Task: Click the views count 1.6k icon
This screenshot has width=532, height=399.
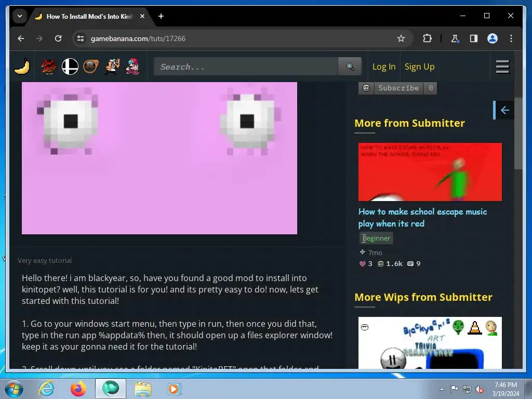Action: click(x=390, y=263)
